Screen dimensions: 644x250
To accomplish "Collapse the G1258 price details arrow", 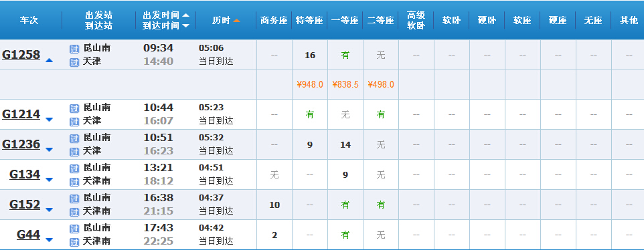I will (x=50, y=60).
